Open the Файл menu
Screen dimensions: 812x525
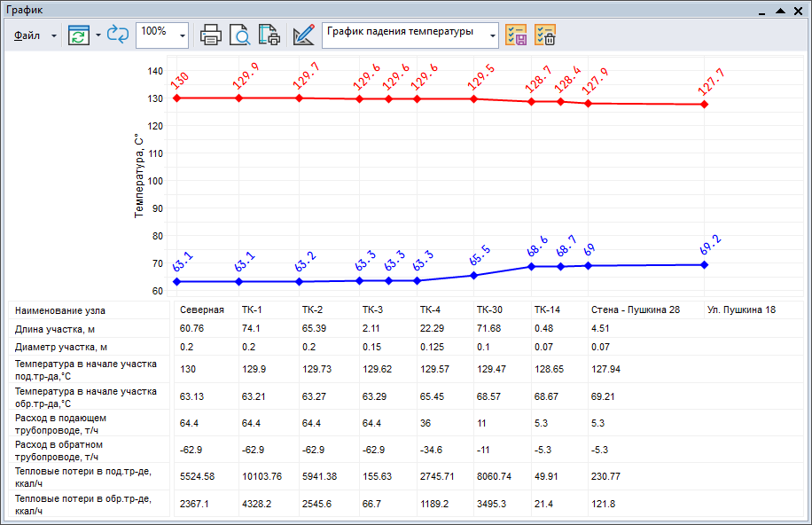tap(27, 36)
